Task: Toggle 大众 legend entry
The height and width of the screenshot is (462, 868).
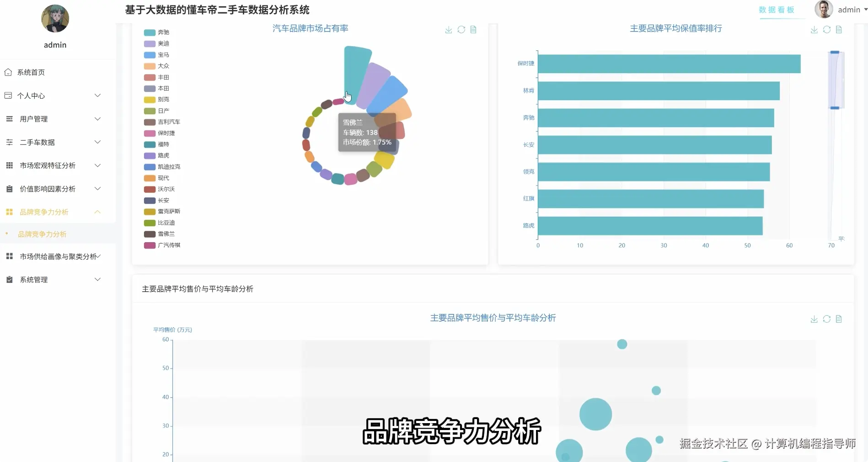Action: [156, 66]
